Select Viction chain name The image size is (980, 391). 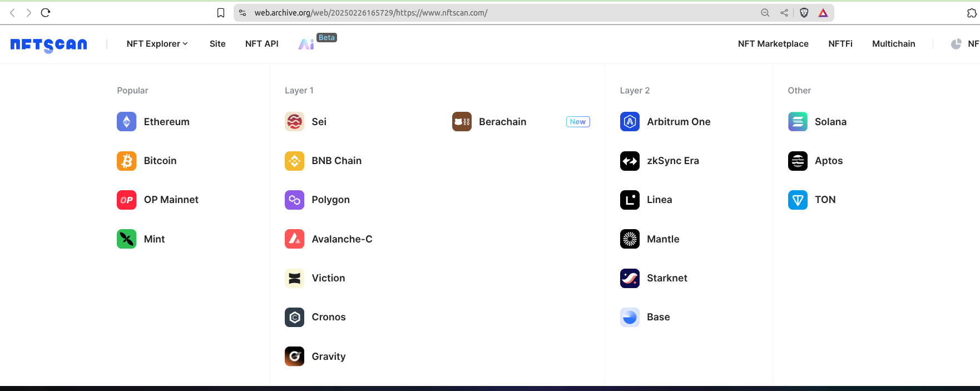click(329, 278)
